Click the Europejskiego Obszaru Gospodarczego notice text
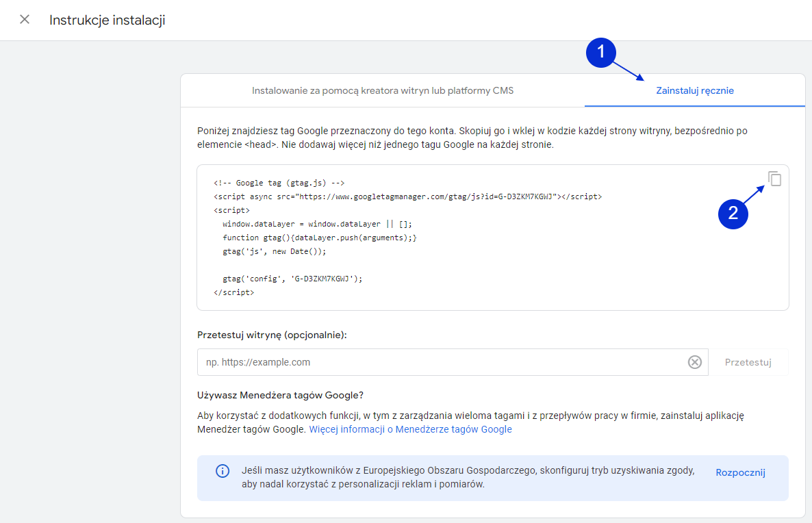 (468, 477)
